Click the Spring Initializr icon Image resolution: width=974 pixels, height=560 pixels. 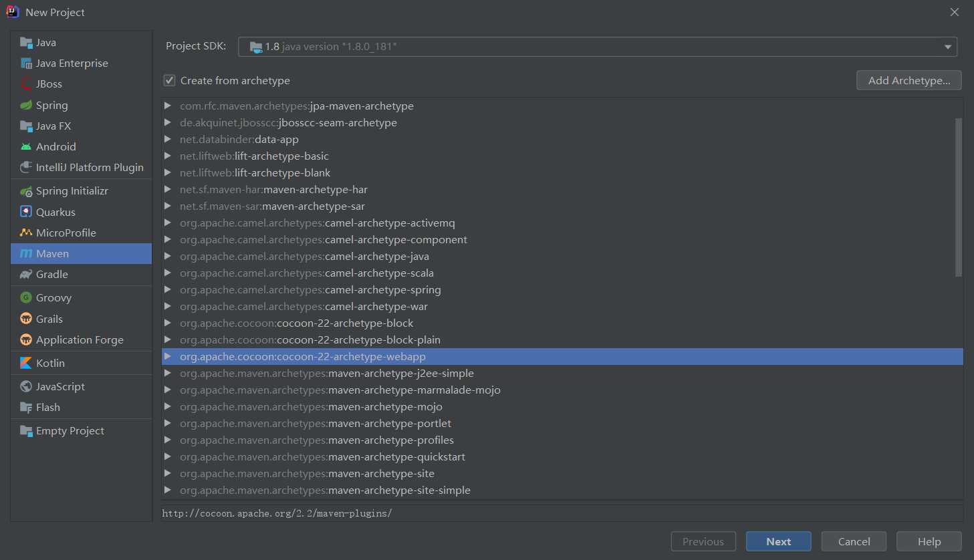(26, 191)
